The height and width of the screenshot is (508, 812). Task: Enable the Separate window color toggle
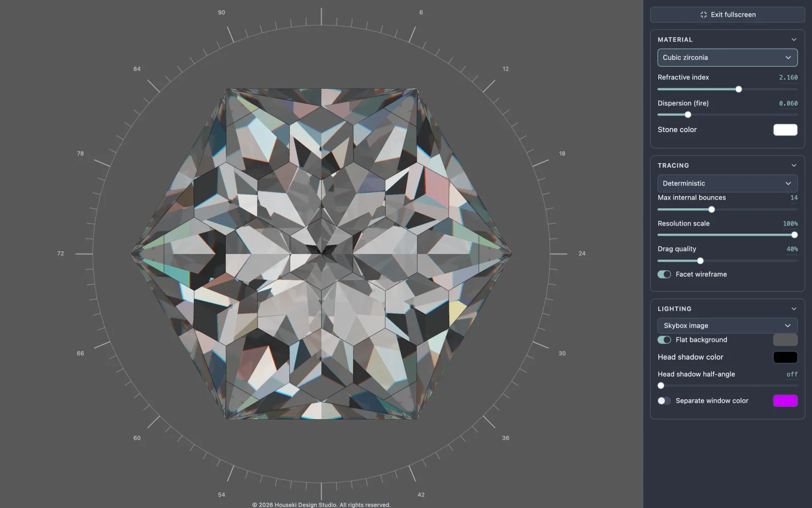[x=664, y=401]
